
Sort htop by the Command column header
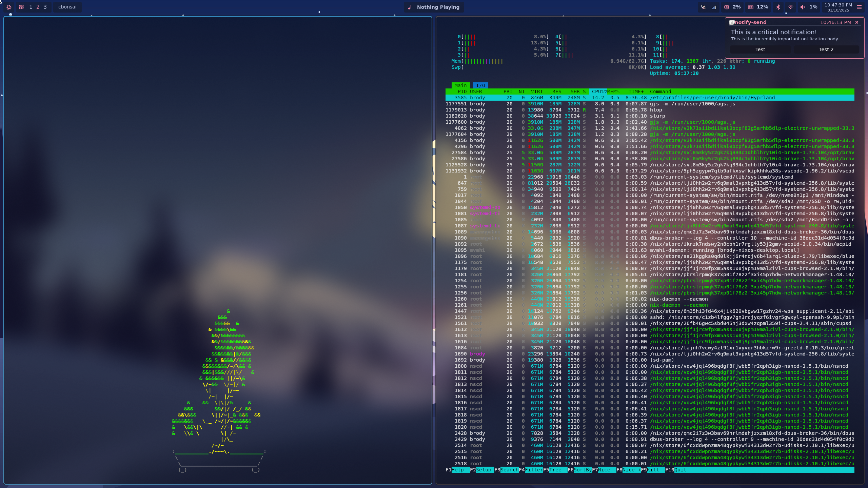[660, 91]
